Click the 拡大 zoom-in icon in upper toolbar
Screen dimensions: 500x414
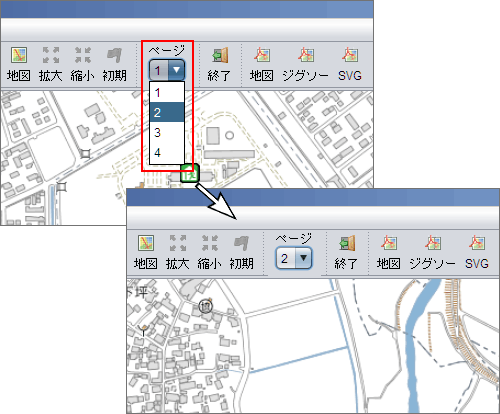click(x=51, y=55)
